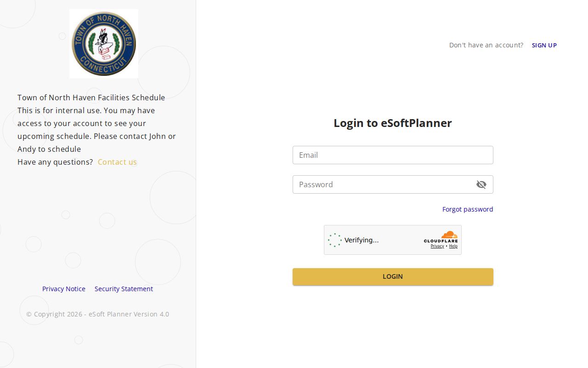The width and height of the screenshot is (588, 368).
Task: Toggle password visibility eye icon
Action: (x=481, y=184)
